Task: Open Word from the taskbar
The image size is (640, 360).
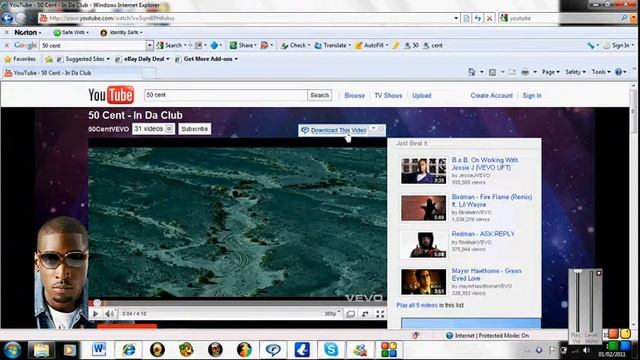Action: tap(99, 350)
